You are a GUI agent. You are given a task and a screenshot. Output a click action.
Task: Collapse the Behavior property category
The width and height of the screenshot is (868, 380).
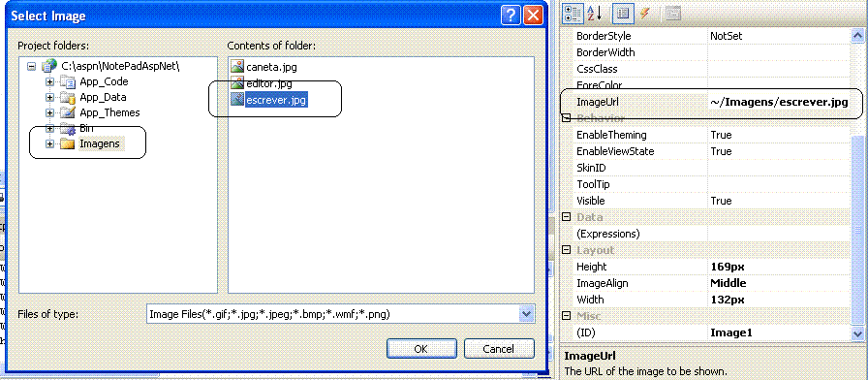pyautogui.click(x=567, y=118)
